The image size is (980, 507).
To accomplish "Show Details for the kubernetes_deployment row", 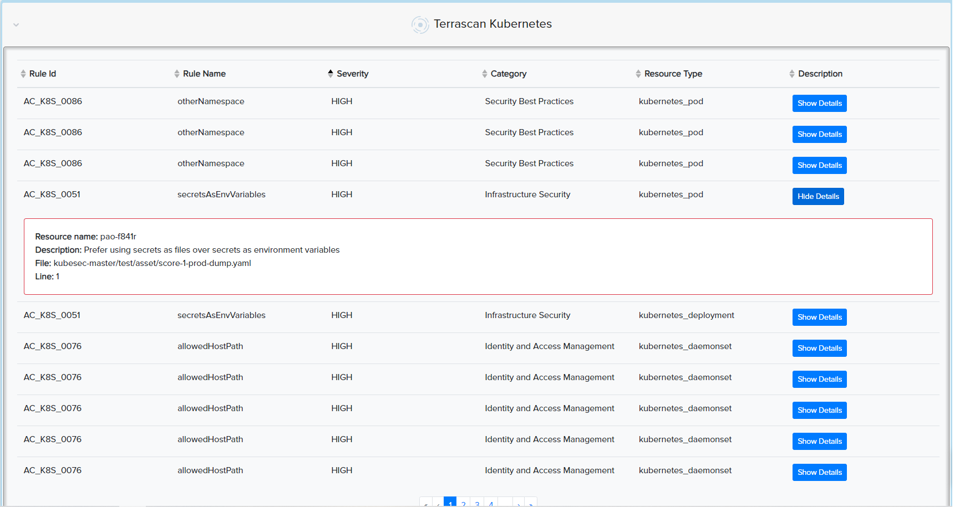I will point(820,317).
